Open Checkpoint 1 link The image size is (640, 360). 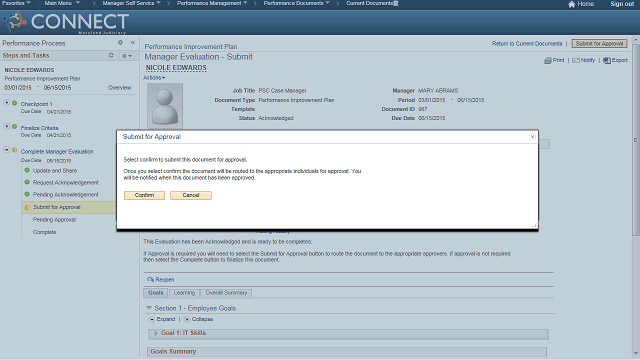point(37,104)
